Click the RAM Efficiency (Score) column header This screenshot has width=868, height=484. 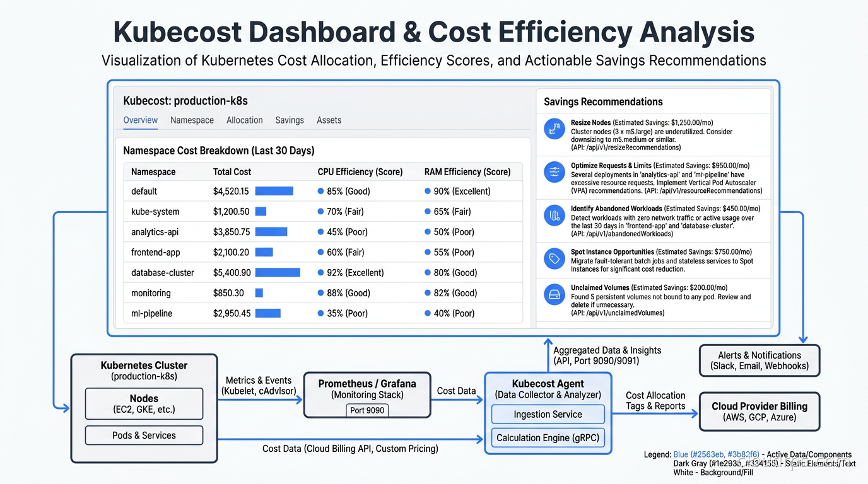467,171
